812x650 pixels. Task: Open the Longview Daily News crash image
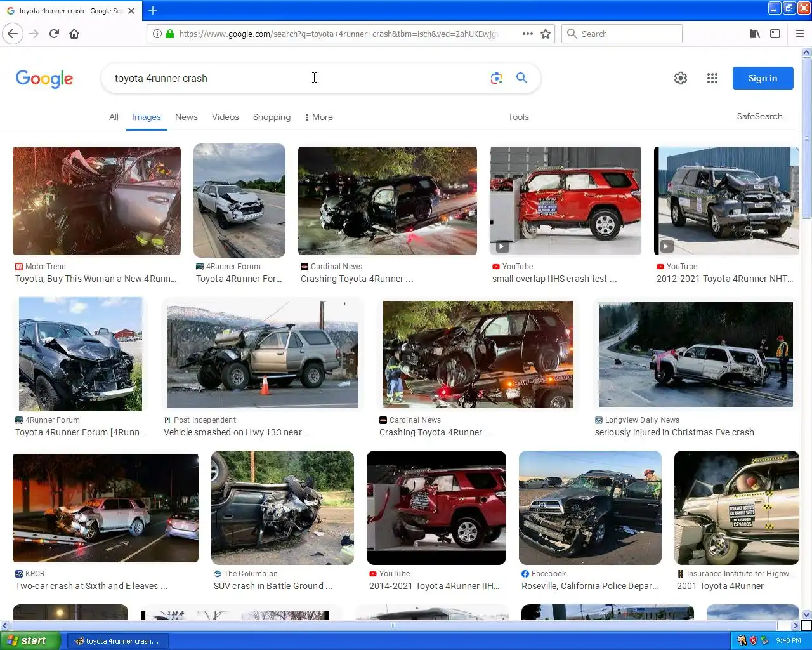coord(695,354)
